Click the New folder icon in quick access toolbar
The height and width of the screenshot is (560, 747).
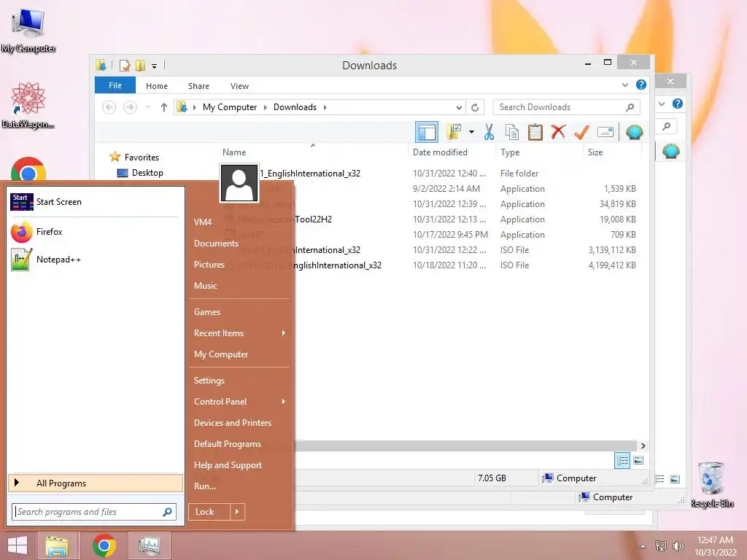[x=140, y=65]
